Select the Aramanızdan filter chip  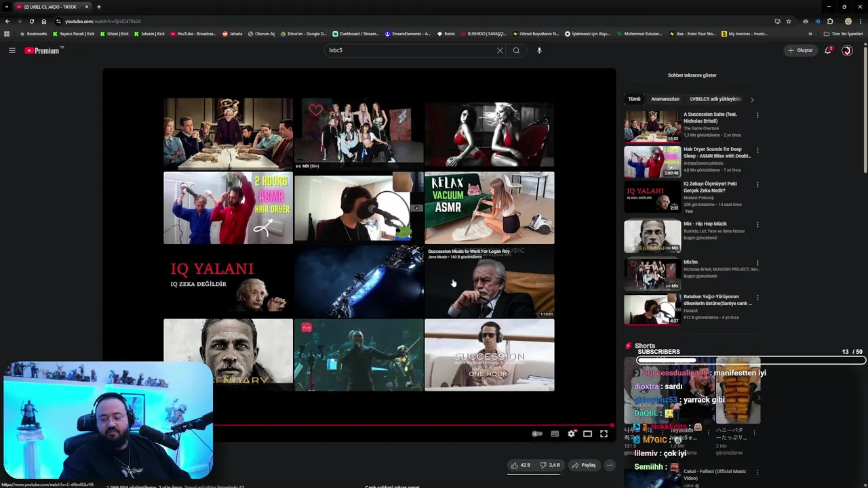tap(665, 99)
